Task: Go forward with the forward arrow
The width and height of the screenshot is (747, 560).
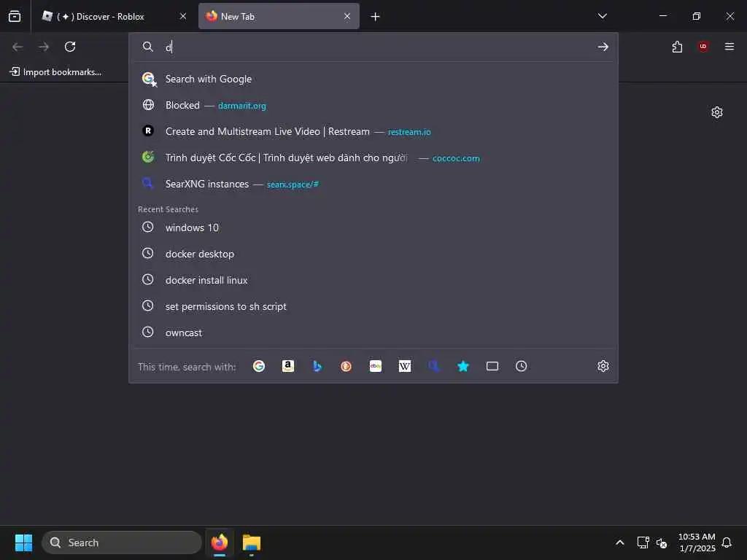Action: pyautogui.click(x=44, y=47)
